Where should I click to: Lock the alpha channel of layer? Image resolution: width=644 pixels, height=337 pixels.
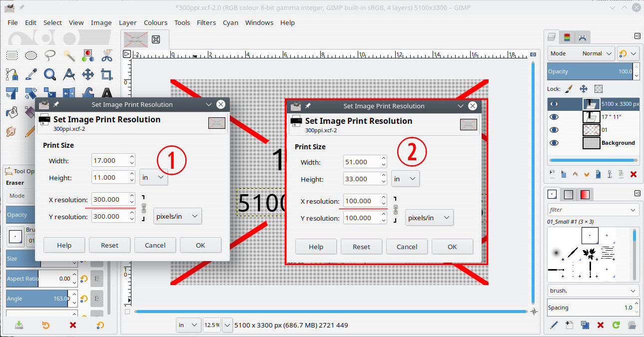(x=599, y=89)
